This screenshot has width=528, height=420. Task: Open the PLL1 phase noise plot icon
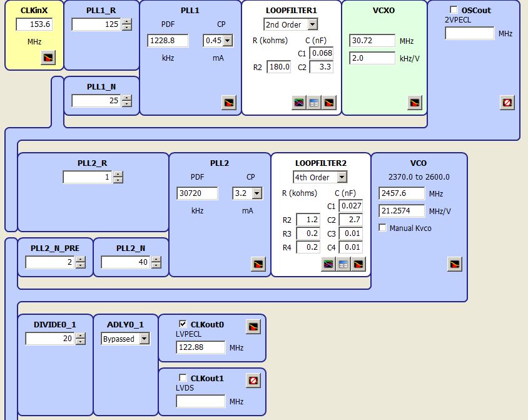pyautogui.click(x=228, y=103)
